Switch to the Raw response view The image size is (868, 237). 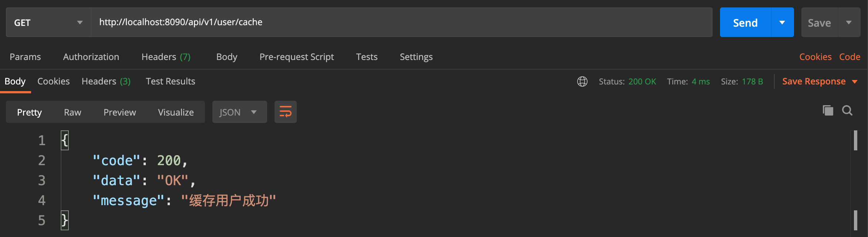(73, 112)
